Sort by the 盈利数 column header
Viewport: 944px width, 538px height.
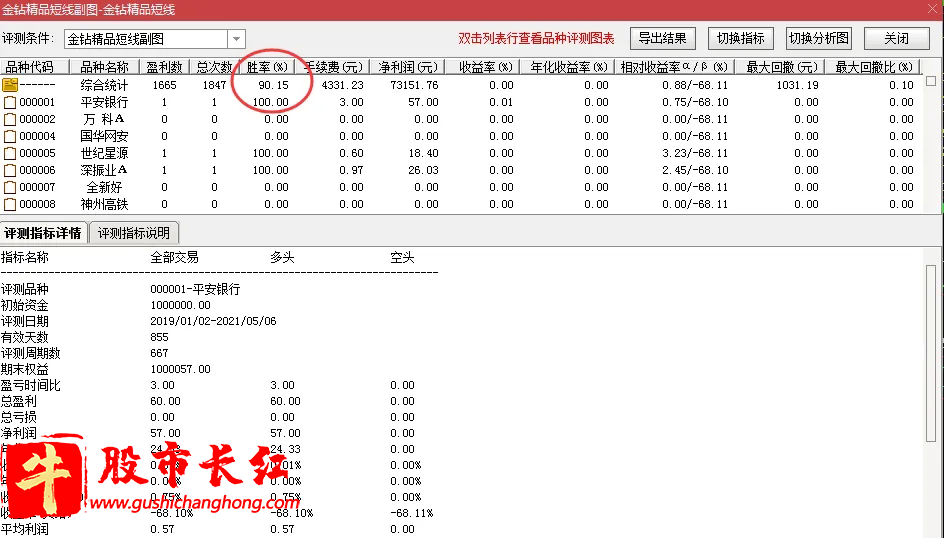tap(164, 67)
